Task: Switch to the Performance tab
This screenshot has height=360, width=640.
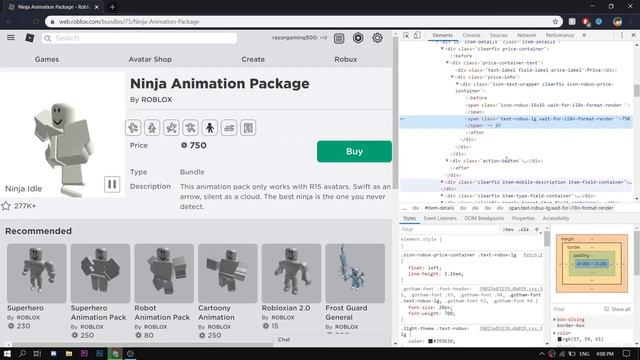Action: 560,36
